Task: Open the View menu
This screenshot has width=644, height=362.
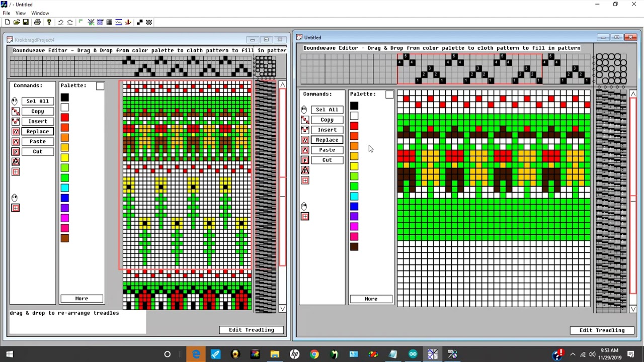Action: 21,13
